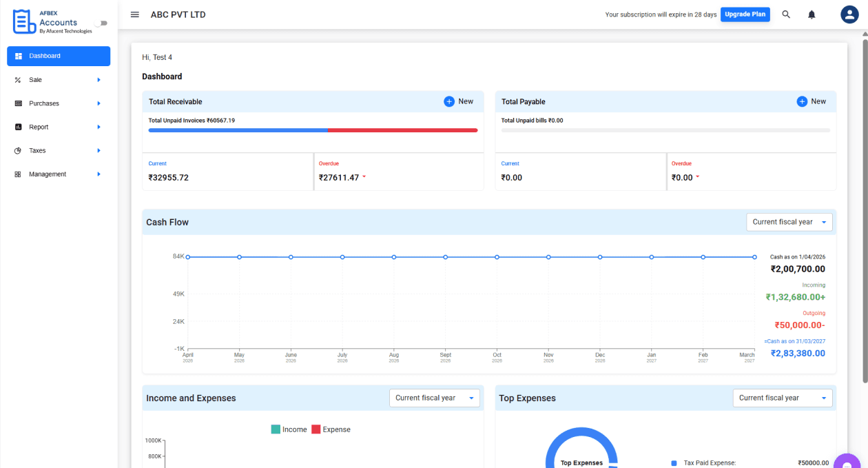Image resolution: width=868 pixels, height=468 pixels.
Task: Open the receivable Overdue dropdown arrow
Action: (364, 177)
